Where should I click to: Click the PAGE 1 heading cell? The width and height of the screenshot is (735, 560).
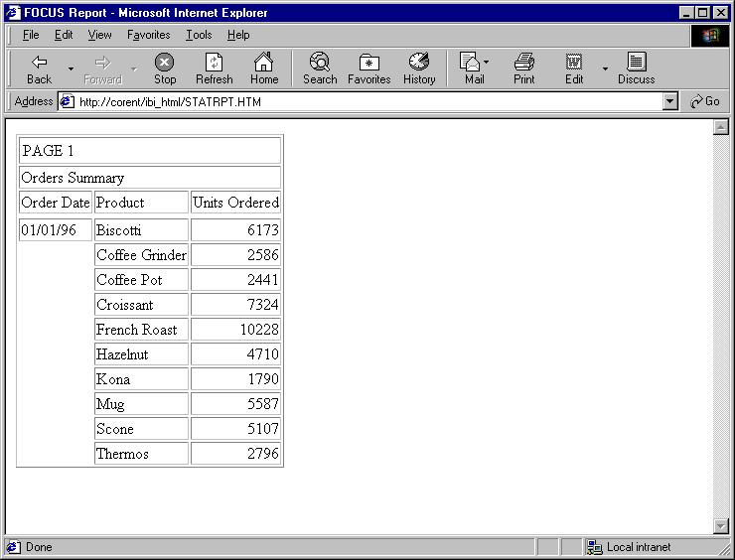(150, 151)
